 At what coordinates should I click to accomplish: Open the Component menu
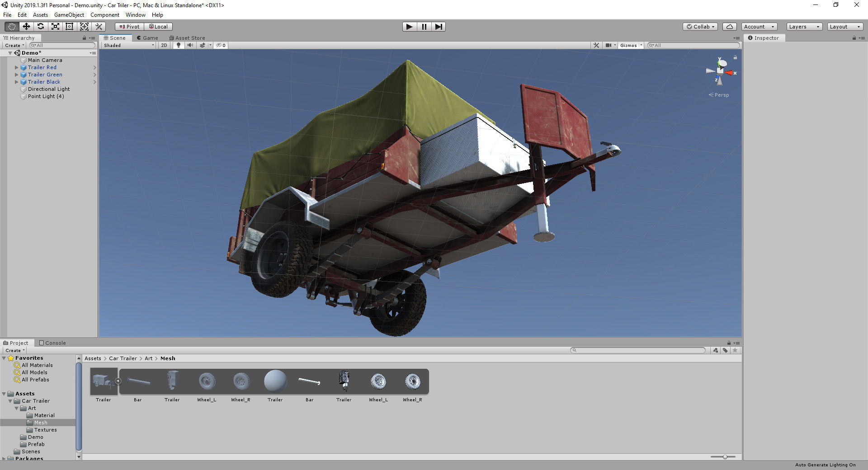point(105,15)
